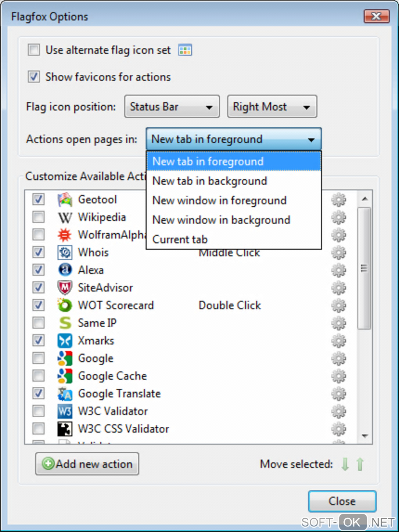Click the gear icon for Alexa row
Image resolution: width=399 pixels, height=532 pixels.
click(x=338, y=270)
